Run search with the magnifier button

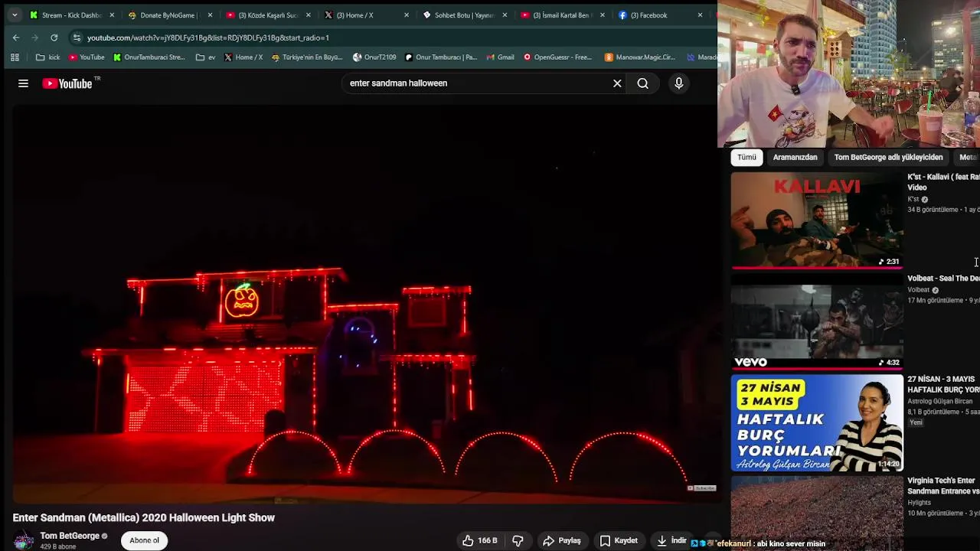pyautogui.click(x=643, y=83)
